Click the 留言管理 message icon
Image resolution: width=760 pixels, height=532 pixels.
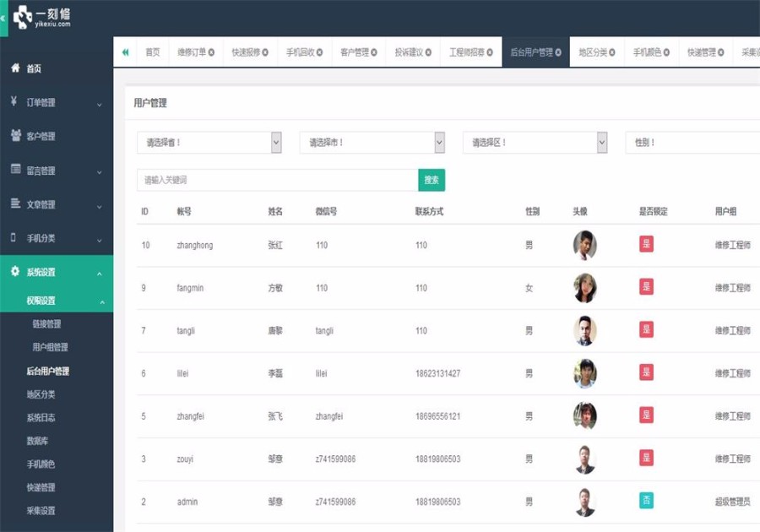[x=15, y=171]
